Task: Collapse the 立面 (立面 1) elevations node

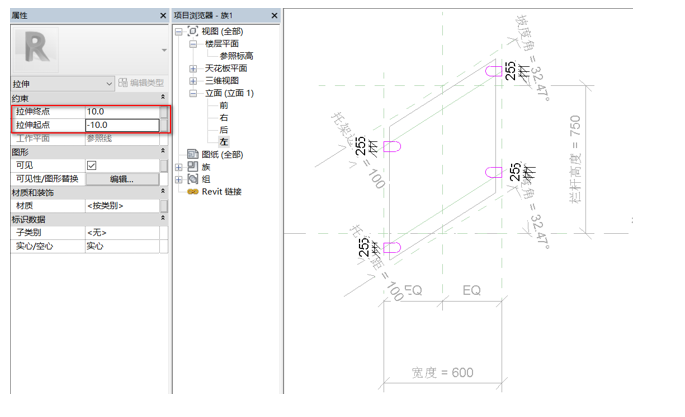Action: (193, 93)
